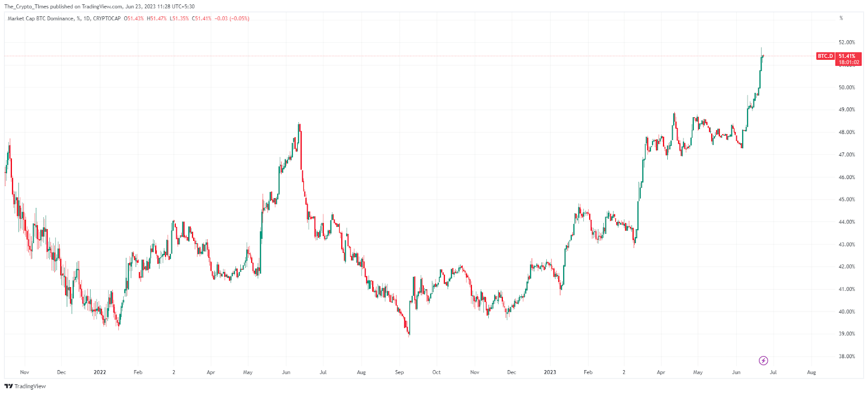Click the O51.43% open value

[x=134, y=18]
